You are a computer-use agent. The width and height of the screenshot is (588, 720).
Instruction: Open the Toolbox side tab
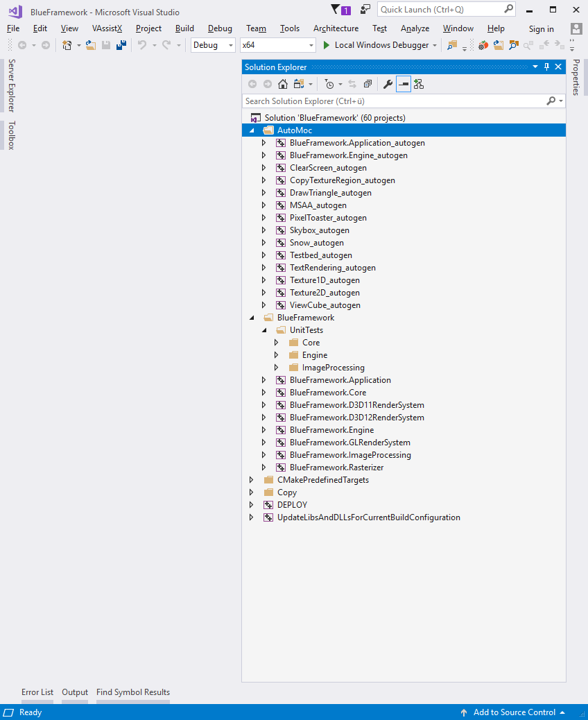point(12,135)
